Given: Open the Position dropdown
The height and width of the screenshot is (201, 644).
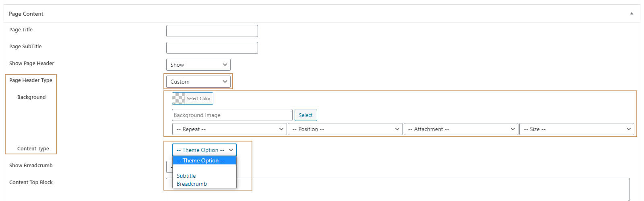Looking at the screenshot, I should point(345,129).
